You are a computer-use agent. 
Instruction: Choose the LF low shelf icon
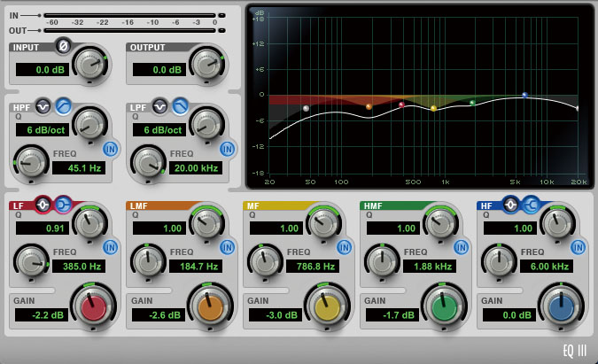point(63,205)
